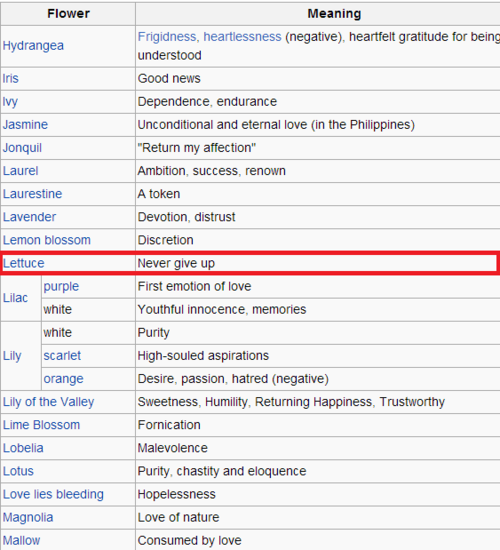Visit the Lime Blossom link
This screenshot has height=550, width=500.
(x=41, y=425)
